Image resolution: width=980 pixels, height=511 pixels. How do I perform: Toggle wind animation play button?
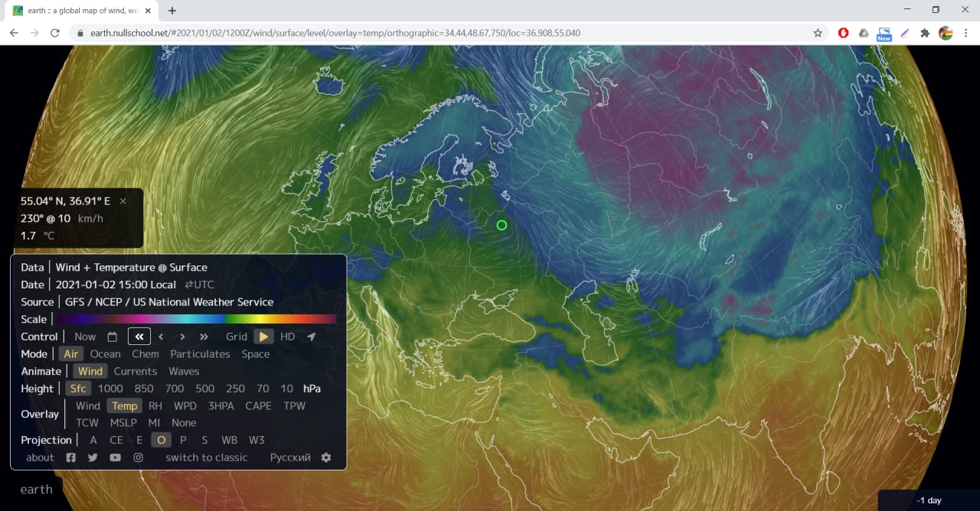coord(263,337)
